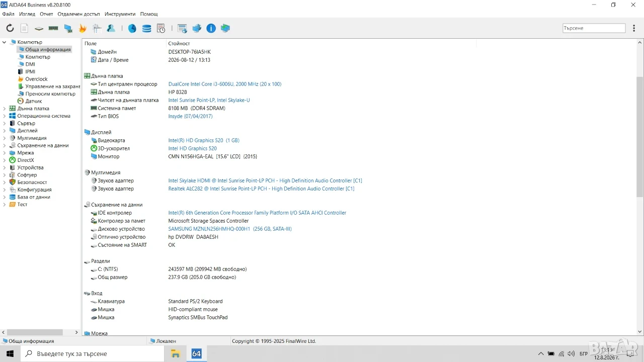Click the Refresh toolbar icon

pos(10,28)
